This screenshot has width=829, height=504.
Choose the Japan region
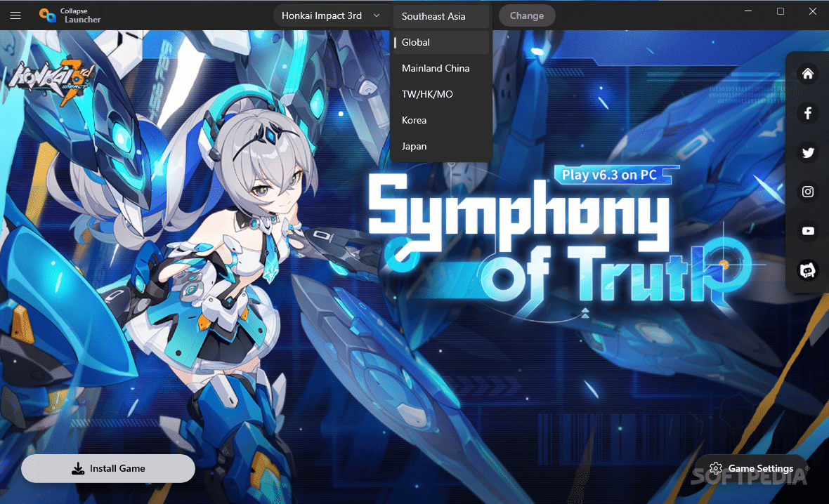(441, 146)
